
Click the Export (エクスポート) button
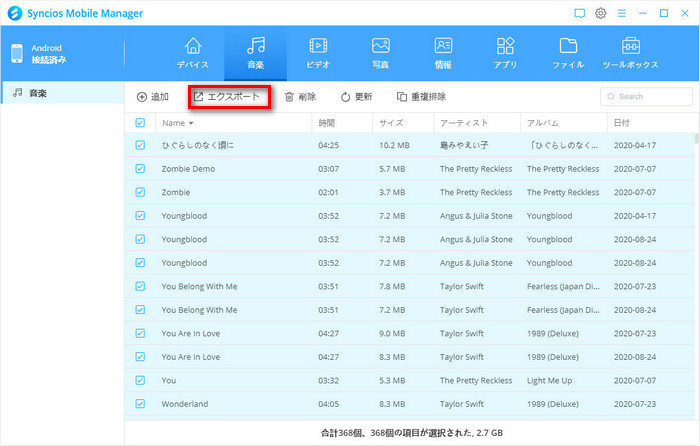tap(229, 97)
